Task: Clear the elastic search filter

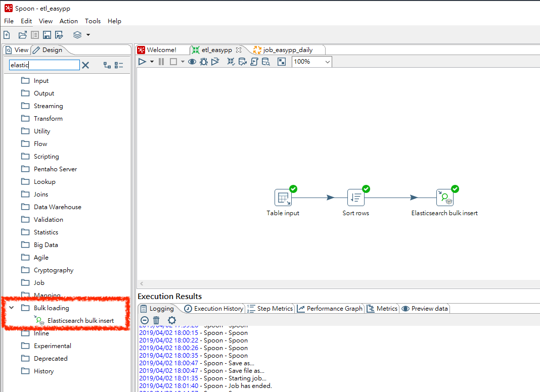Action: click(85, 65)
